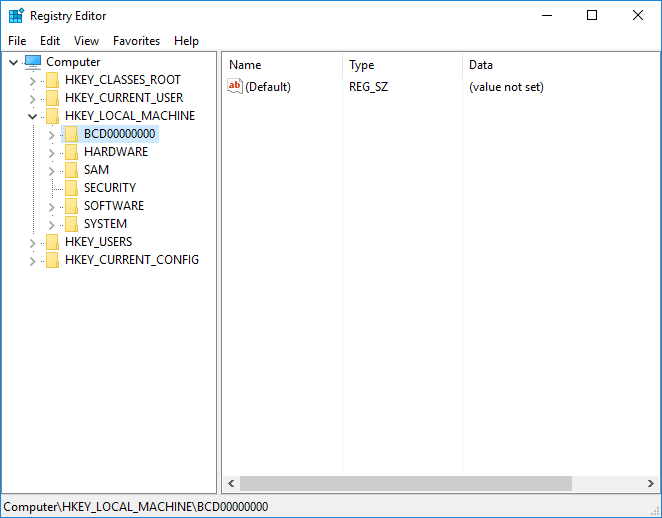Expand the HKEY_CLASSES_ROOT key
This screenshot has height=518, width=662.
(x=33, y=81)
